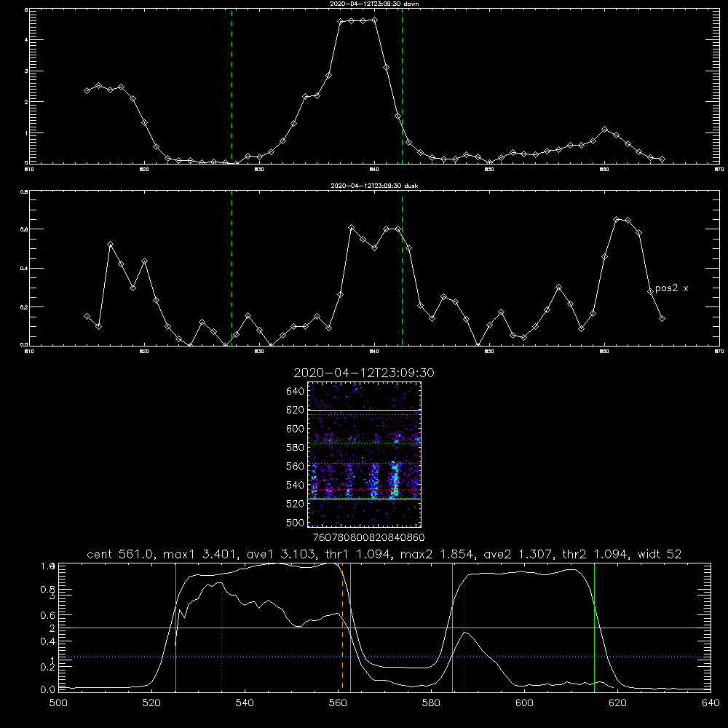
Task: Click the green vertical line near 563
Action: click(351, 627)
